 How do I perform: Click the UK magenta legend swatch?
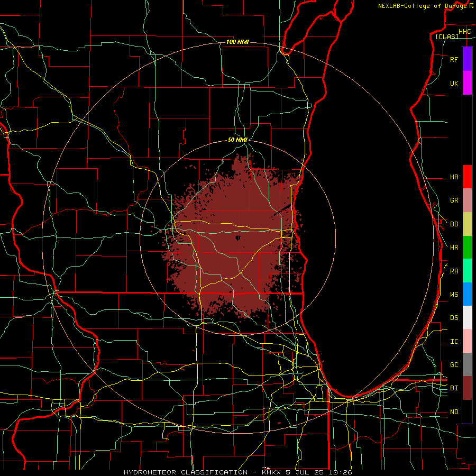pos(467,83)
